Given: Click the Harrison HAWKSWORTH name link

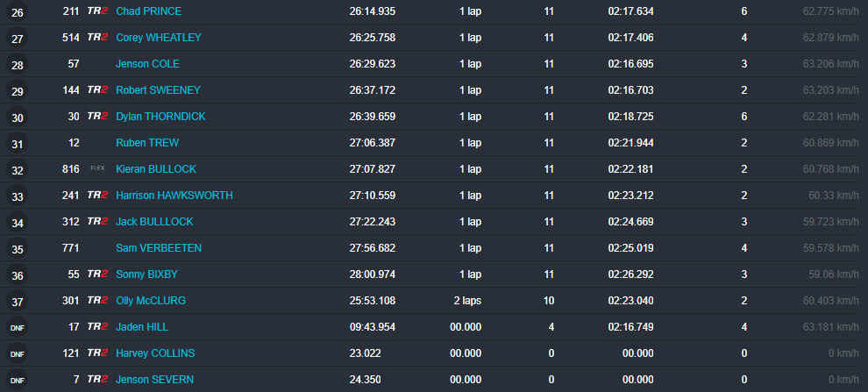Looking at the screenshot, I should click(x=174, y=196).
